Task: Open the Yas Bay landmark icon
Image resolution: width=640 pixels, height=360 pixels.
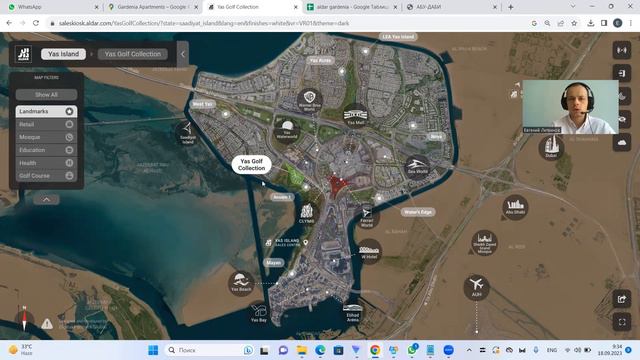Action: (x=258, y=313)
